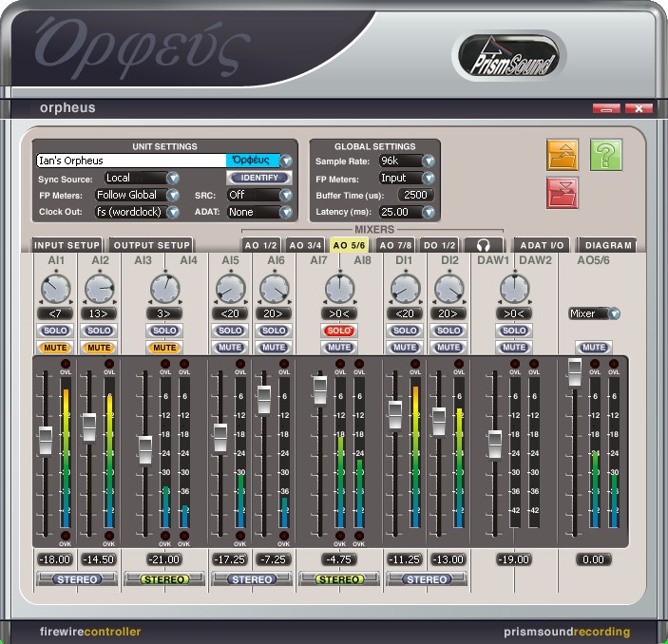Image resolution: width=668 pixels, height=644 pixels.
Task: Click the AI1 fader handle
Action: pos(46,442)
